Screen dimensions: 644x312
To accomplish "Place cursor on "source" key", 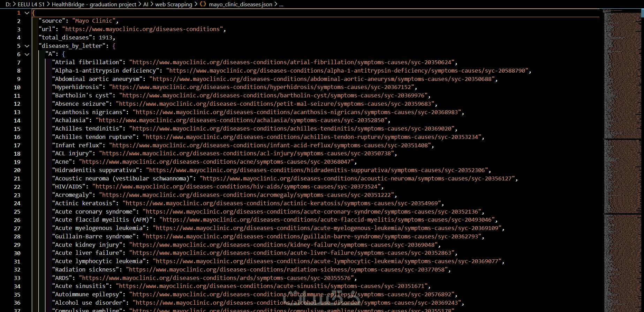I will 52,21.
